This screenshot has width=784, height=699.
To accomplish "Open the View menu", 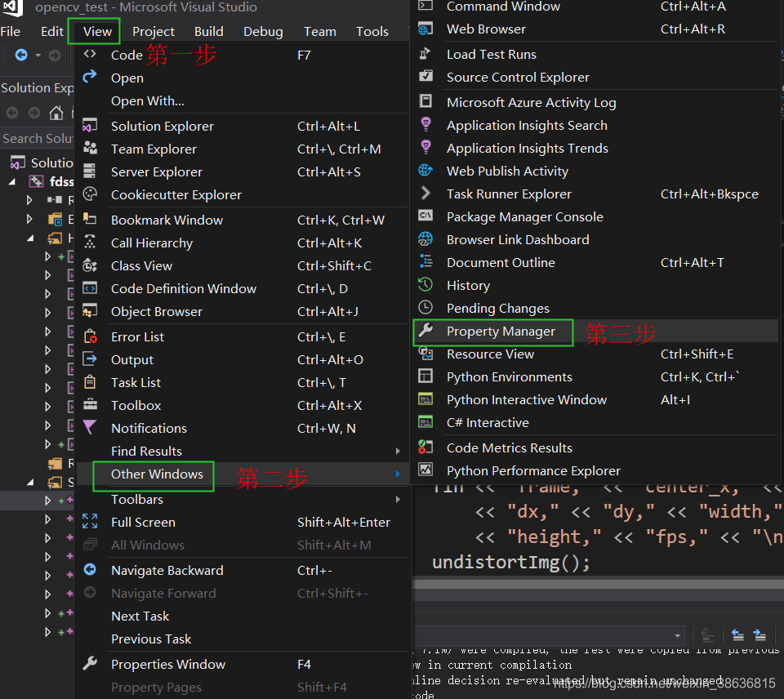I will pos(96,32).
